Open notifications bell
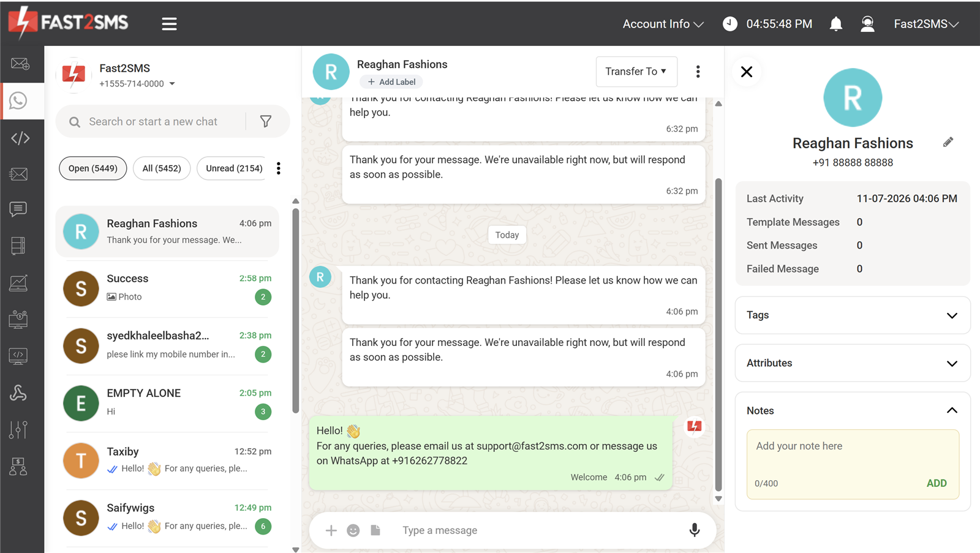 835,24
